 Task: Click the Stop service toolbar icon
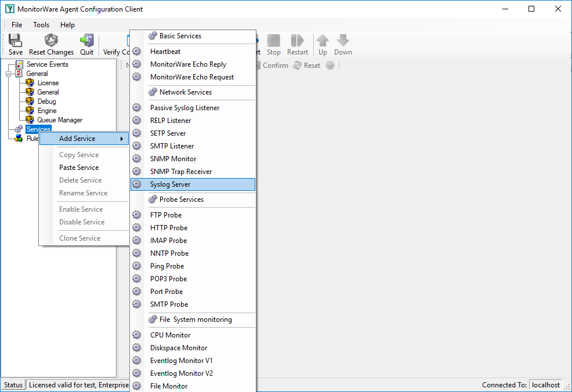[274, 41]
